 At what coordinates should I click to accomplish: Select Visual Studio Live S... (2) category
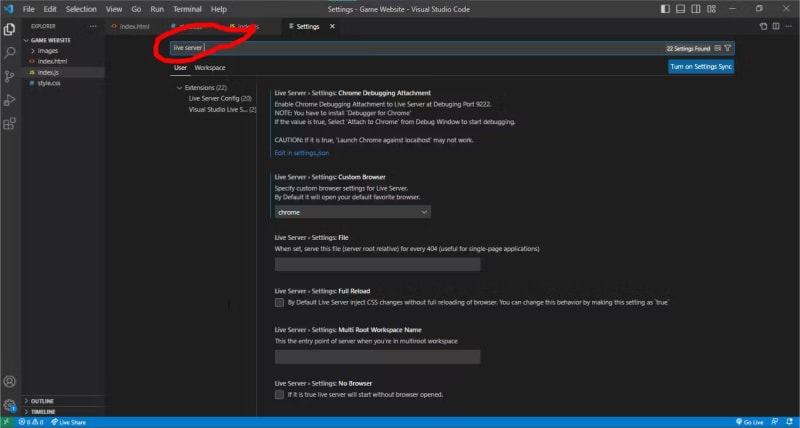click(222, 110)
